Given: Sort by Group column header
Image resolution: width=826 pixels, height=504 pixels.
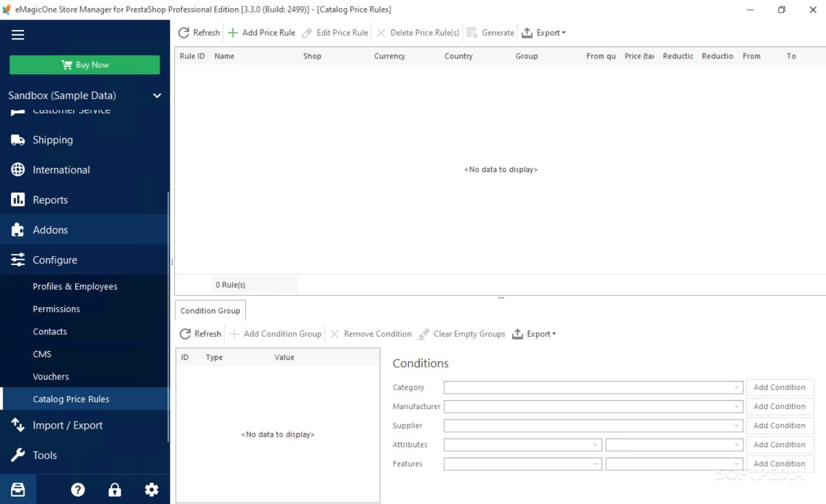Looking at the screenshot, I should tap(527, 56).
